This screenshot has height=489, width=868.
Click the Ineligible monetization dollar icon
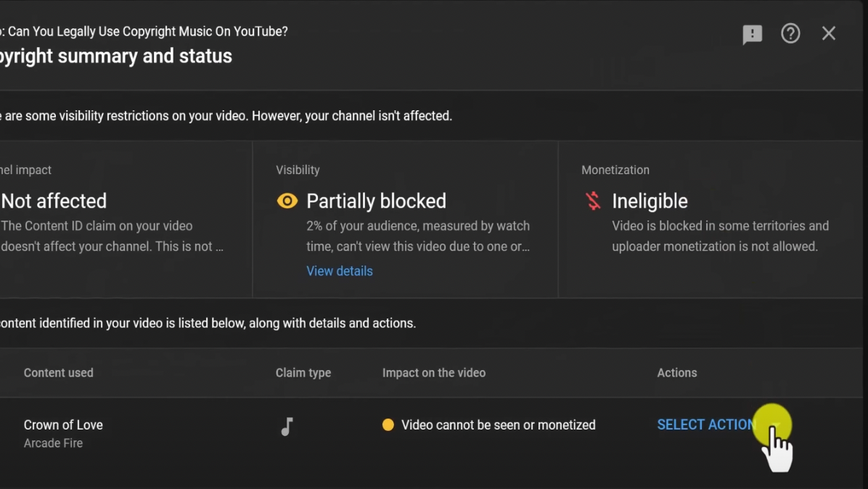(x=593, y=201)
